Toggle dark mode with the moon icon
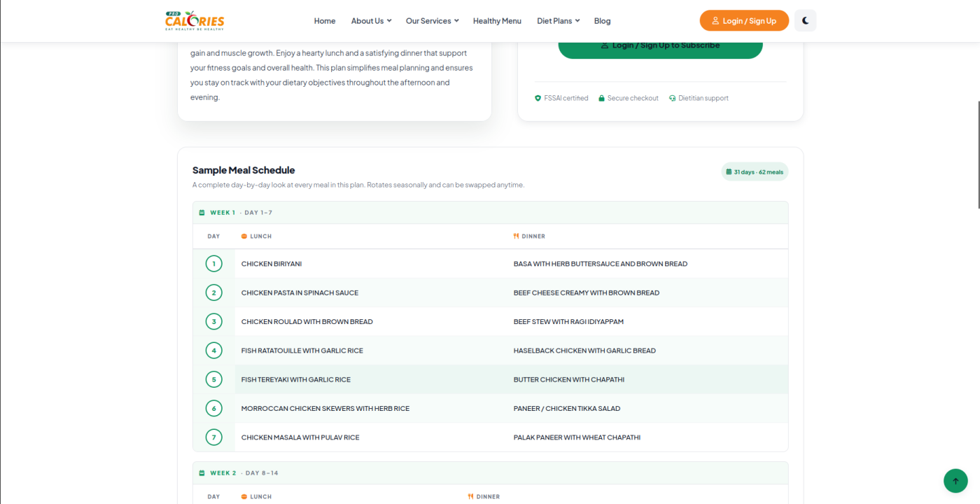980x504 pixels. pyautogui.click(x=805, y=20)
